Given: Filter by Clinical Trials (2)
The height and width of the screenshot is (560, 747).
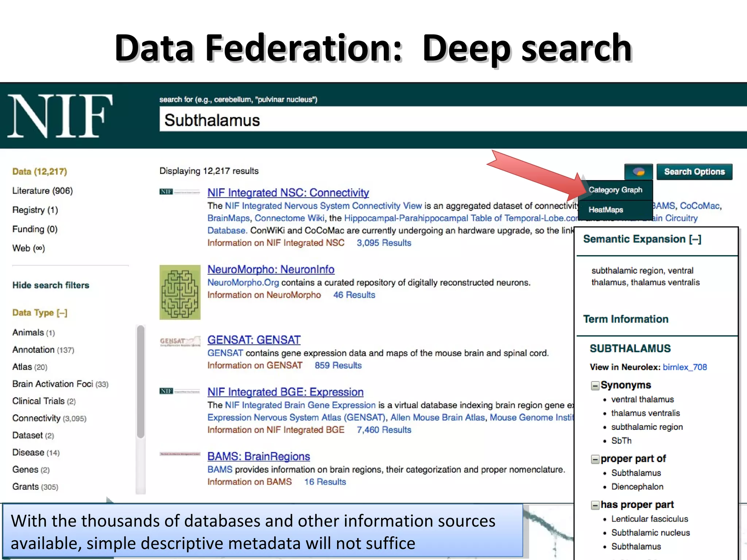Looking at the screenshot, I should [44, 401].
